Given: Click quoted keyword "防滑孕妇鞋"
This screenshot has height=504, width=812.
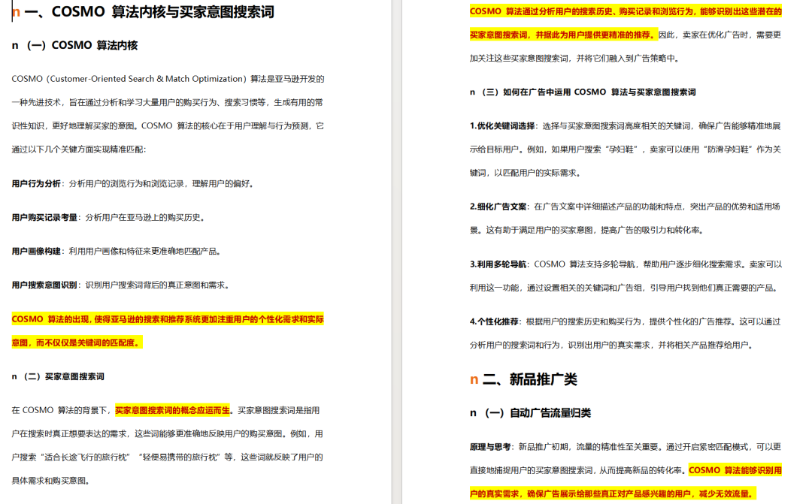Looking at the screenshot, I should [728, 149].
